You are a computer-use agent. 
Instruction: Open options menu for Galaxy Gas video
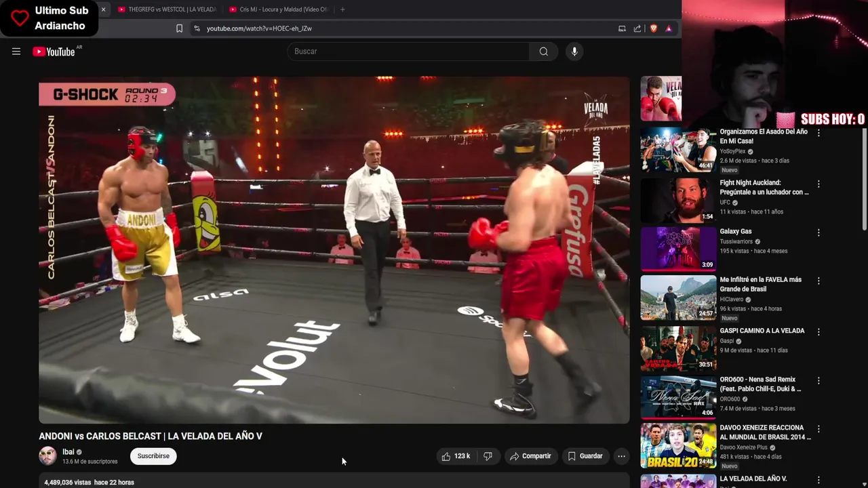[x=818, y=232]
